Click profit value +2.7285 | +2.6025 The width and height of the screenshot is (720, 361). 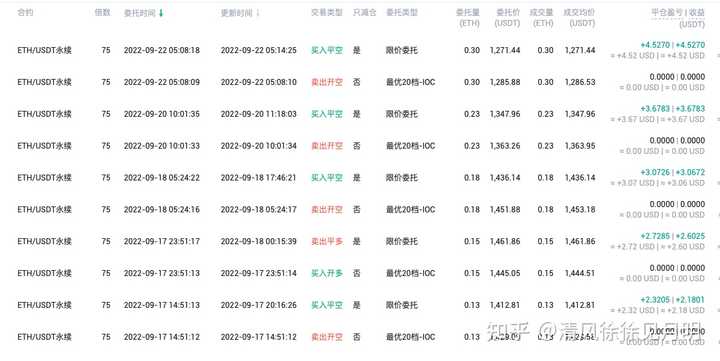pyautogui.click(x=673, y=236)
